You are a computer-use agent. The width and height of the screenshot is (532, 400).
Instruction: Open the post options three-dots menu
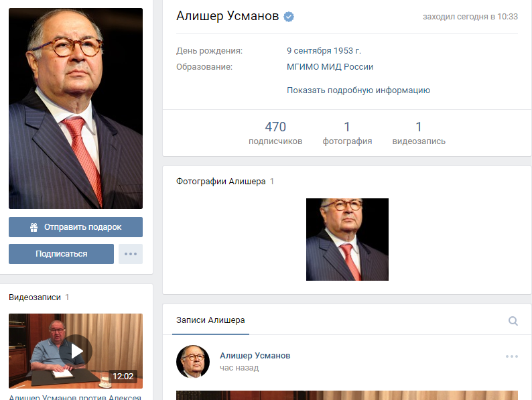[512, 356]
